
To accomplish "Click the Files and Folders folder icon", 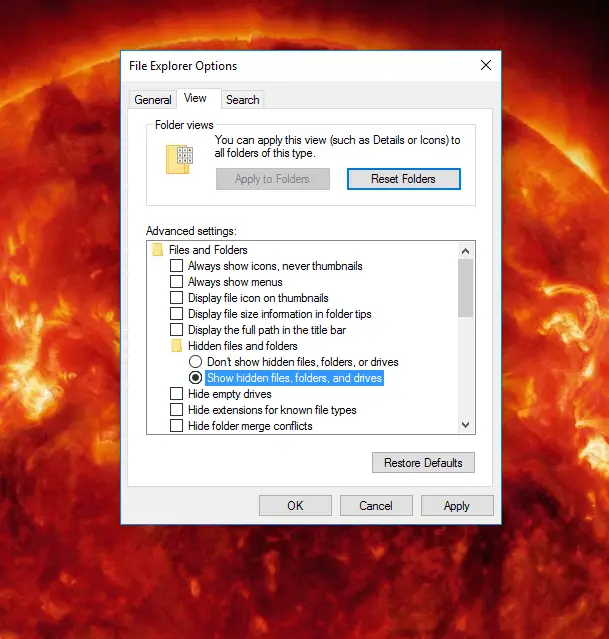I will click(157, 249).
